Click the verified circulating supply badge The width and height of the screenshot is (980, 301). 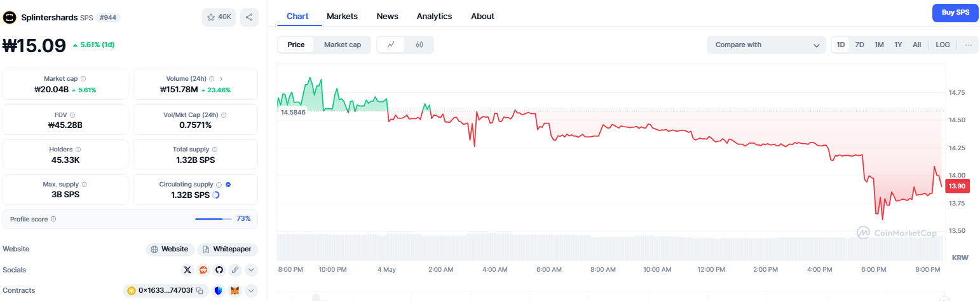click(x=228, y=185)
